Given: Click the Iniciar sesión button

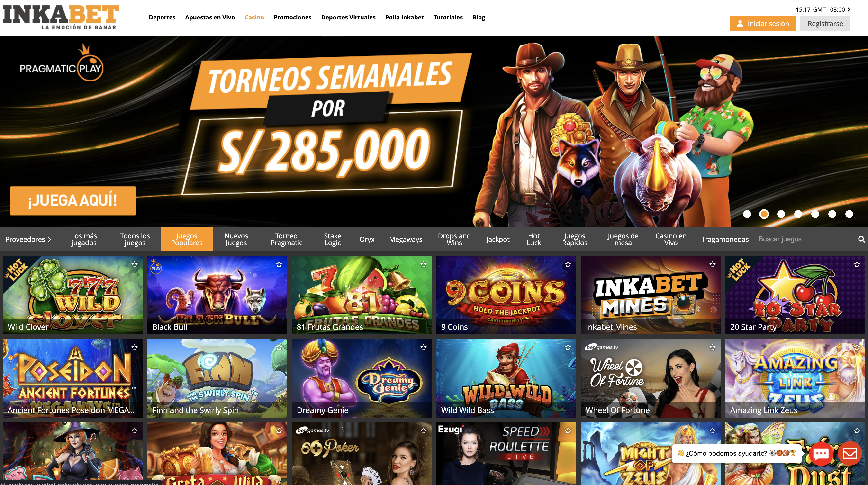Looking at the screenshot, I should [x=763, y=24].
